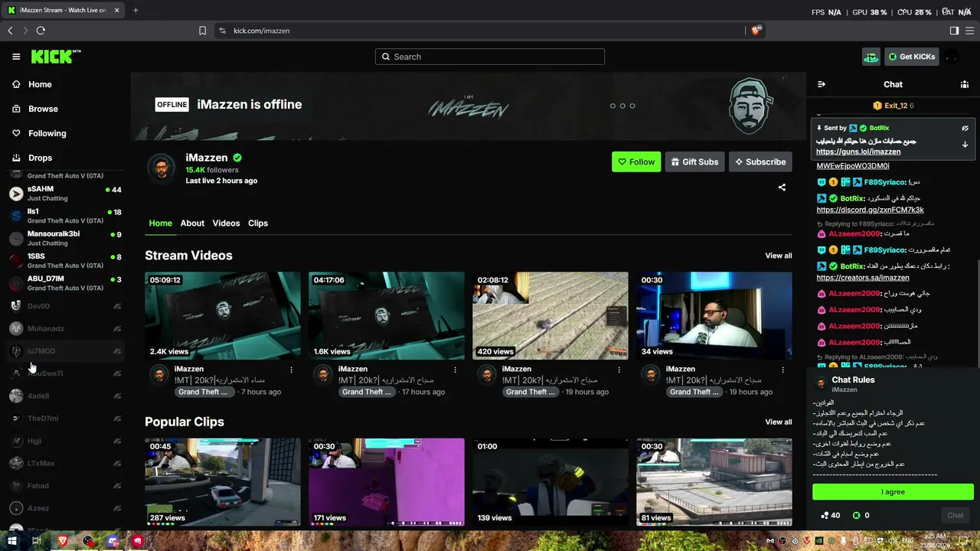Open ABU_D7IM channel in sidebar
Image resolution: width=980 pixels, height=551 pixels.
click(x=65, y=283)
